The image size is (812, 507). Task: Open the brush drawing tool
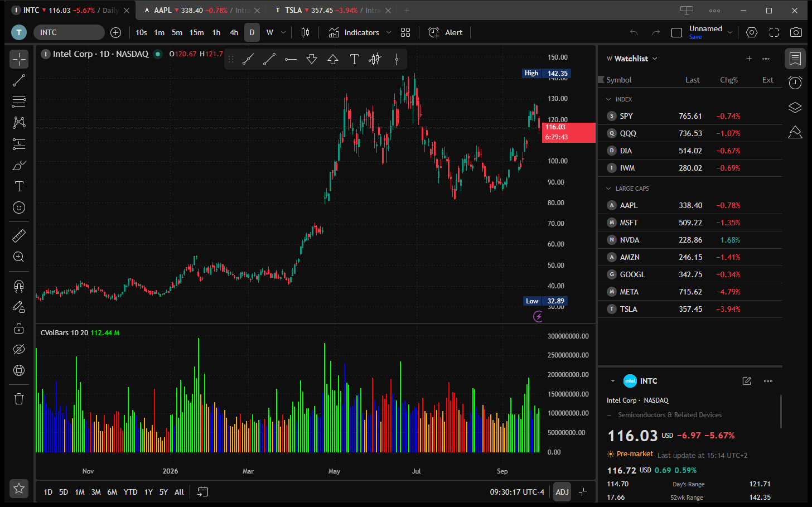point(19,166)
